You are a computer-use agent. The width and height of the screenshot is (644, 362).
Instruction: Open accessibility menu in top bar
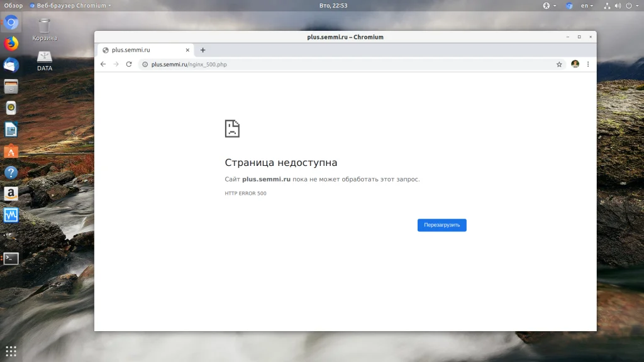[549, 6]
